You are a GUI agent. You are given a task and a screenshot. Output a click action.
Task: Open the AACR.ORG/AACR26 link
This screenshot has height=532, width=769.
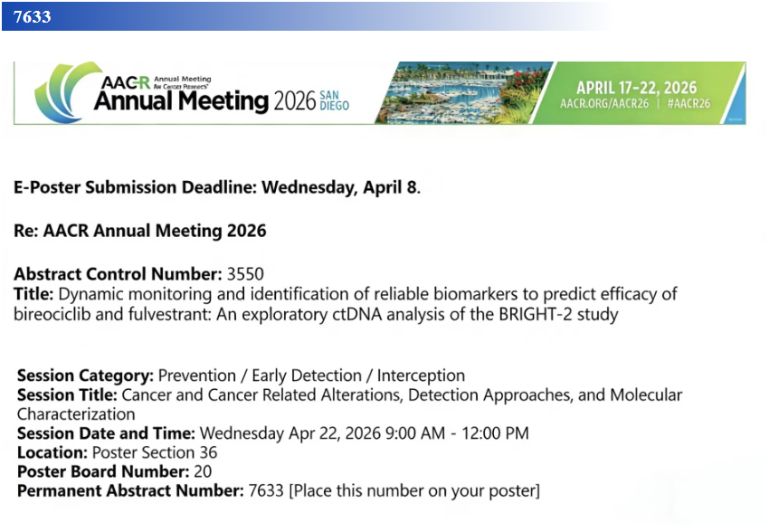[x=599, y=104]
